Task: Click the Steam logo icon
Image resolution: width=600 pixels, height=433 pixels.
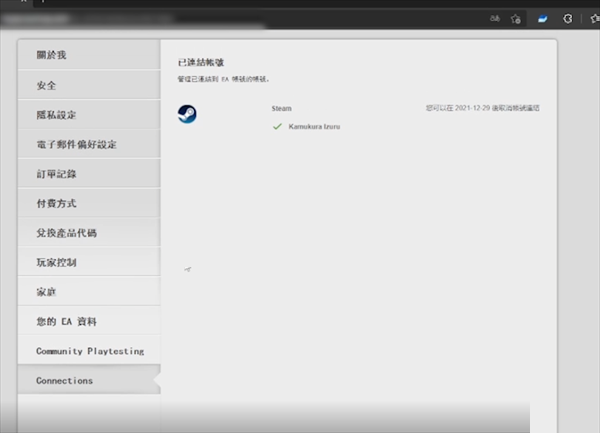Action: click(187, 114)
